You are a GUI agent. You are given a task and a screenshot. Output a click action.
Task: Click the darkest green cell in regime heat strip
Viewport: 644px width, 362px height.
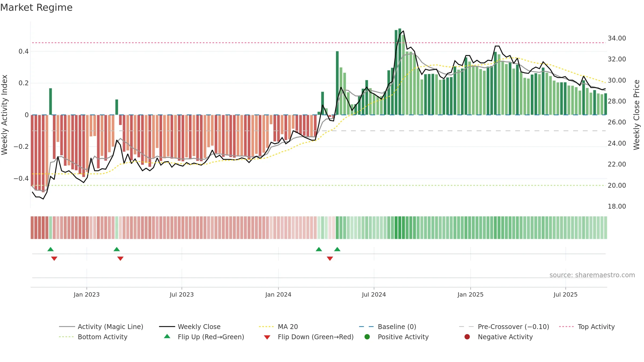pyautogui.click(x=400, y=228)
